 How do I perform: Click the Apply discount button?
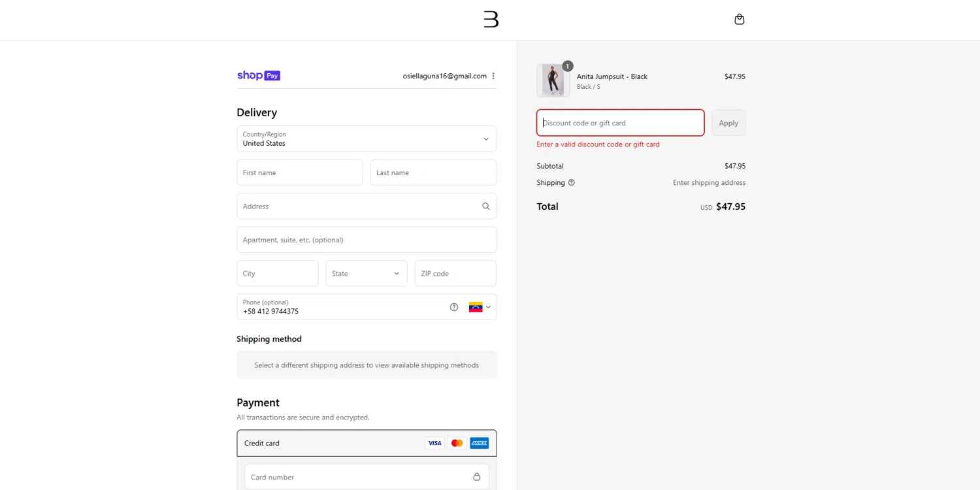728,123
